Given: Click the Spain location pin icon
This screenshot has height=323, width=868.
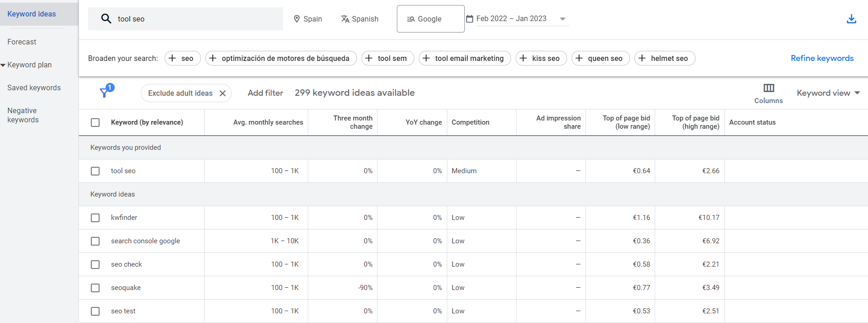Looking at the screenshot, I should (297, 19).
